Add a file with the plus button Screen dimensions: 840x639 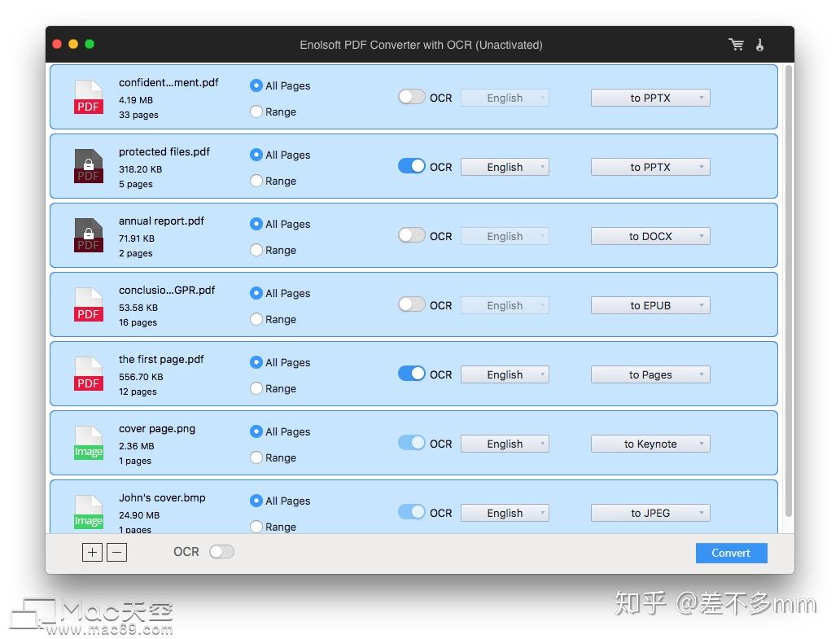point(92,552)
